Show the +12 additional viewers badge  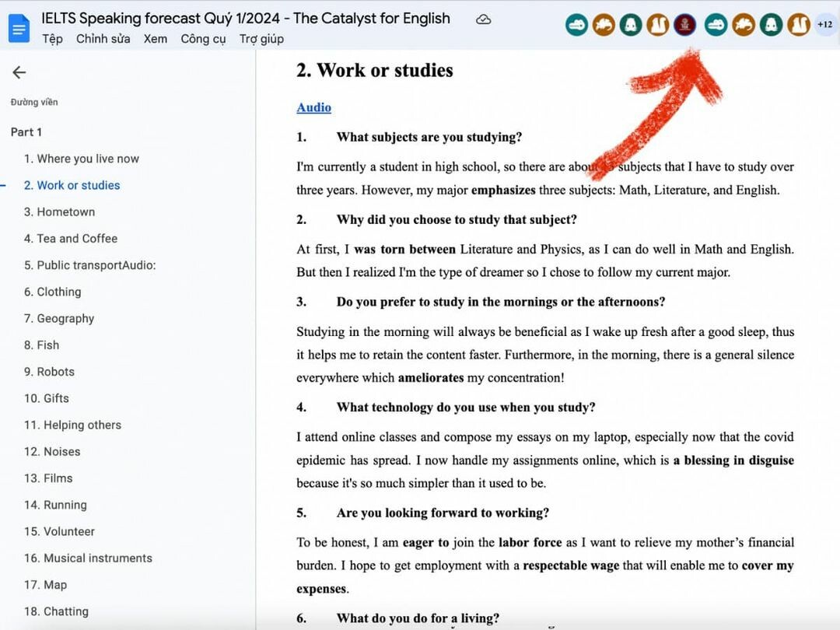(824, 26)
